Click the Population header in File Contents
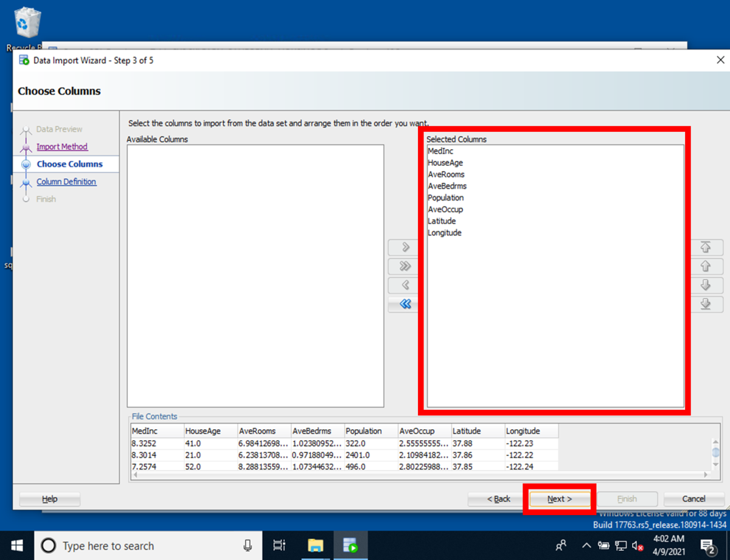 coord(371,431)
